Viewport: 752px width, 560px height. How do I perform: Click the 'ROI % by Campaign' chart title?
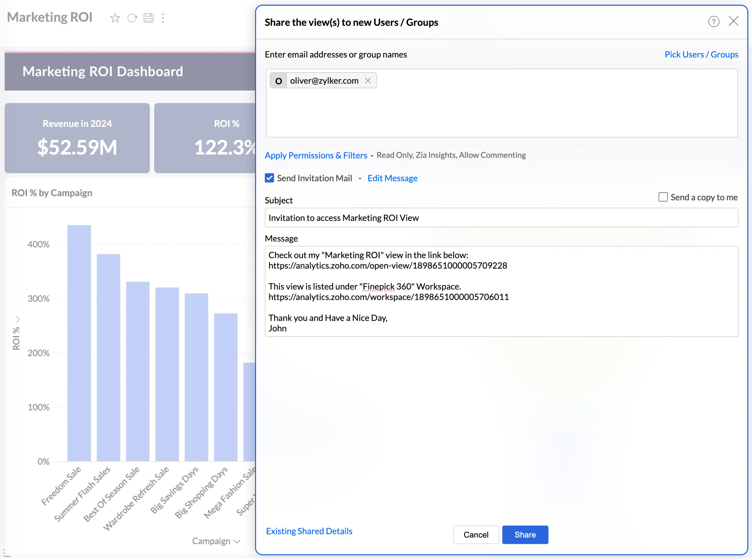pyautogui.click(x=52, y=193)
